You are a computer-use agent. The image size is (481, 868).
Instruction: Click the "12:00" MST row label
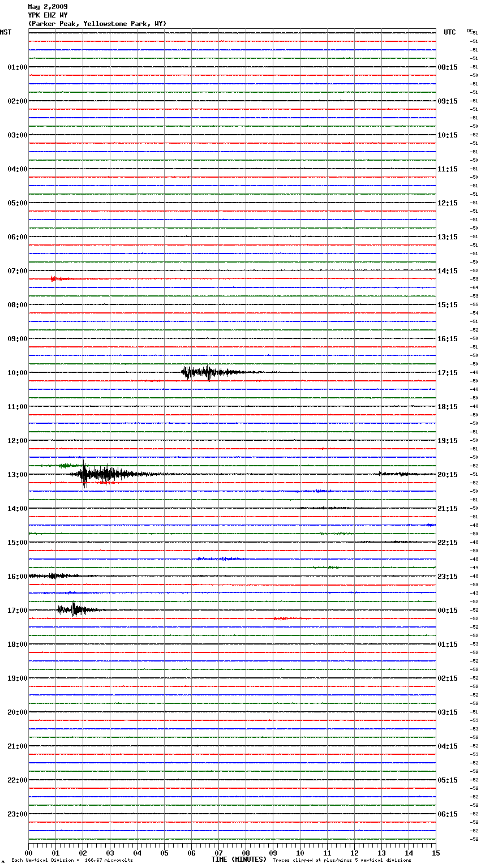[x=18, y=441]
